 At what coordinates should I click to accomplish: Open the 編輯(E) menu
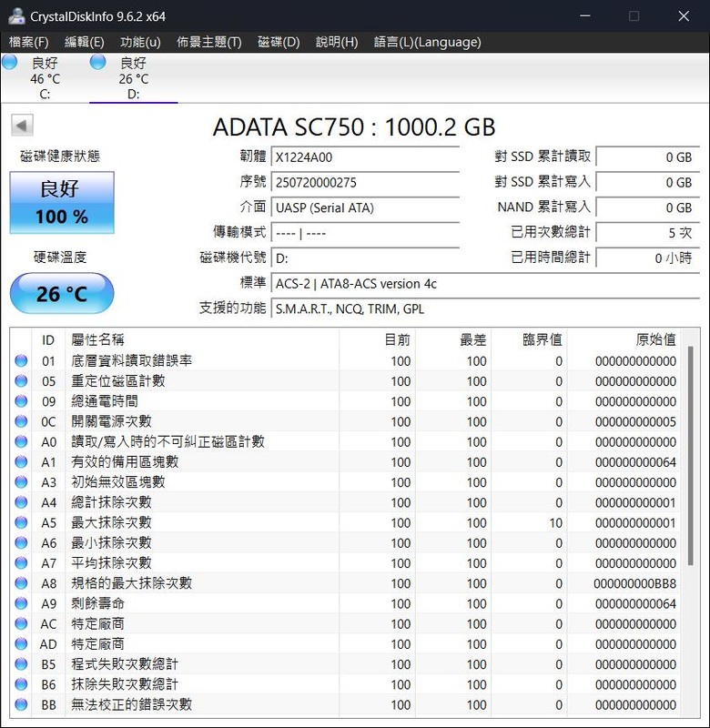[x=84, y=42]
